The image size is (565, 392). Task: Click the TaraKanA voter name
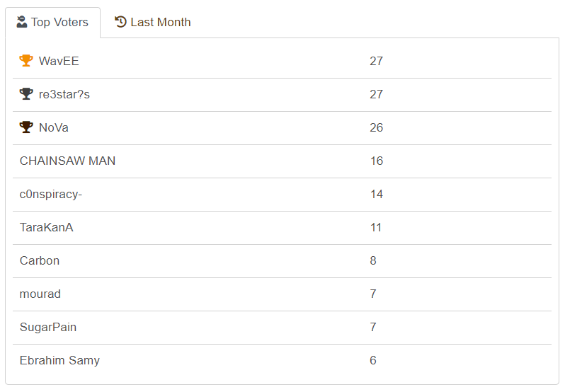[x=47, y=227]
